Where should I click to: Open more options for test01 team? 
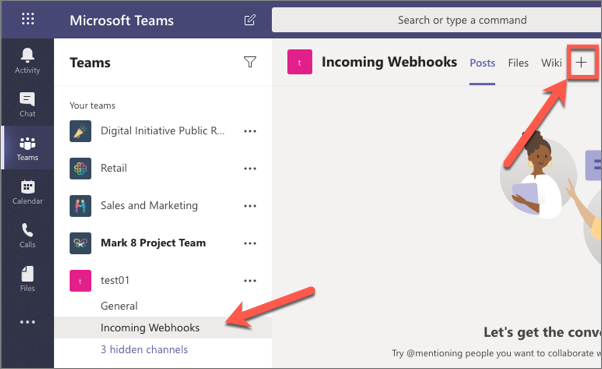250,281
